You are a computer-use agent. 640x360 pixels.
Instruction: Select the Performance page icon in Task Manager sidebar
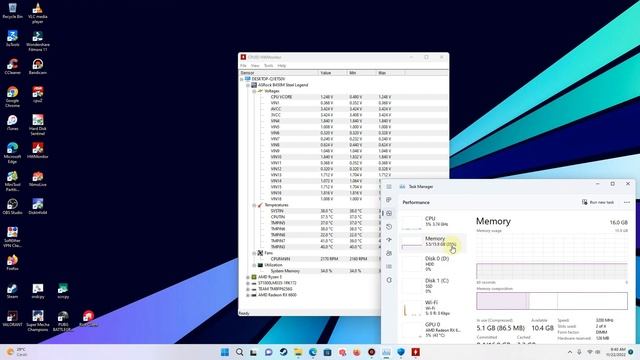[389, 213]
